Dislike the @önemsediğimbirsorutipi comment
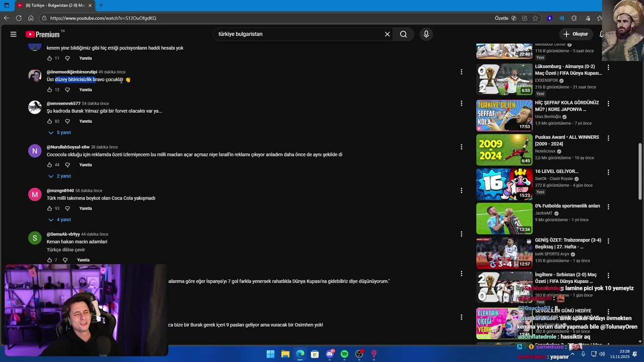Screen dimensions: 644x362 [x=67, y=90]
